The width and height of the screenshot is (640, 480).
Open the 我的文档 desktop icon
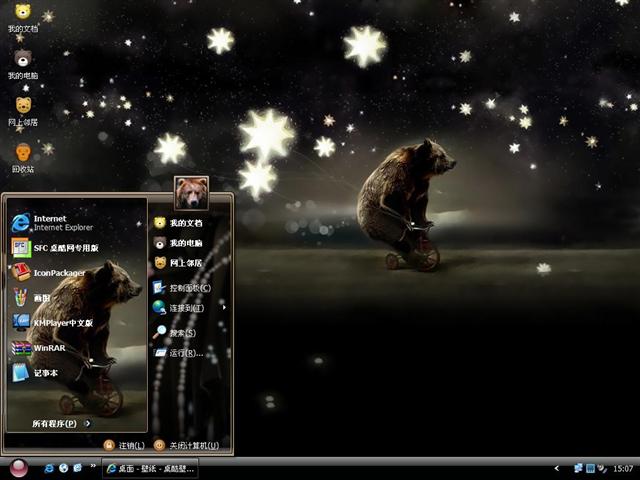pyautogui.click(x=23, y=17)
